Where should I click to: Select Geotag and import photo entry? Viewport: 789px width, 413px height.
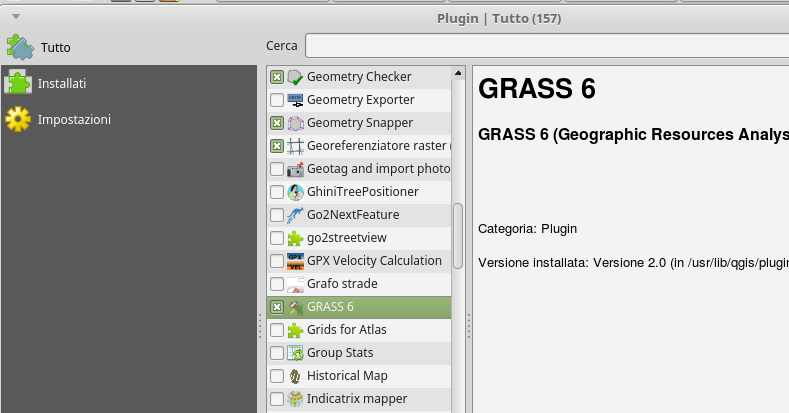pos(359,169)
